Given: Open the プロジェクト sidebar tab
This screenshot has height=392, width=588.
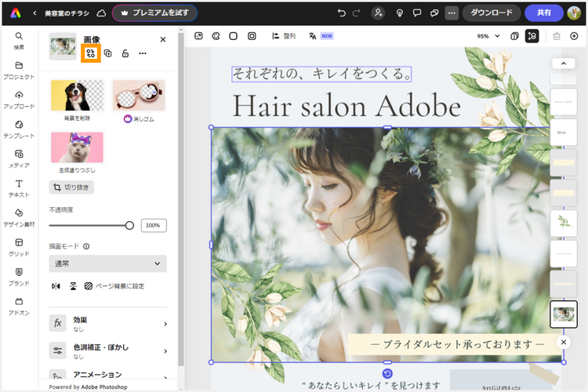Looking at the screenshot, I should tap(19, 71).
